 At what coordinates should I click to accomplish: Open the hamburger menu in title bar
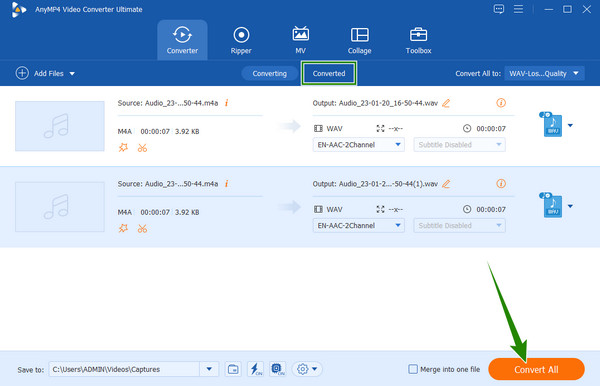[x=518, y=9]
